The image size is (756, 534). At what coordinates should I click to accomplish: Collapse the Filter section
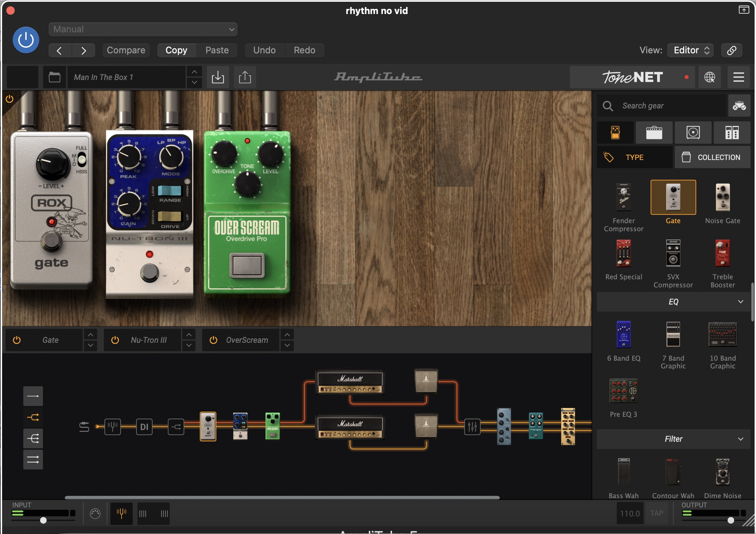click(673, 439)
